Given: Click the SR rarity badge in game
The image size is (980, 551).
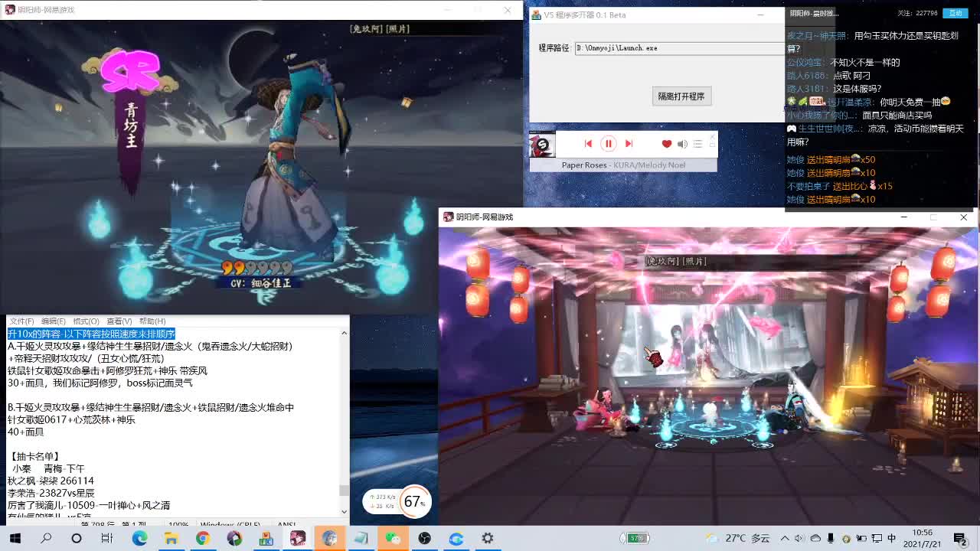Looking at the screenshot, I should (130, 71).
